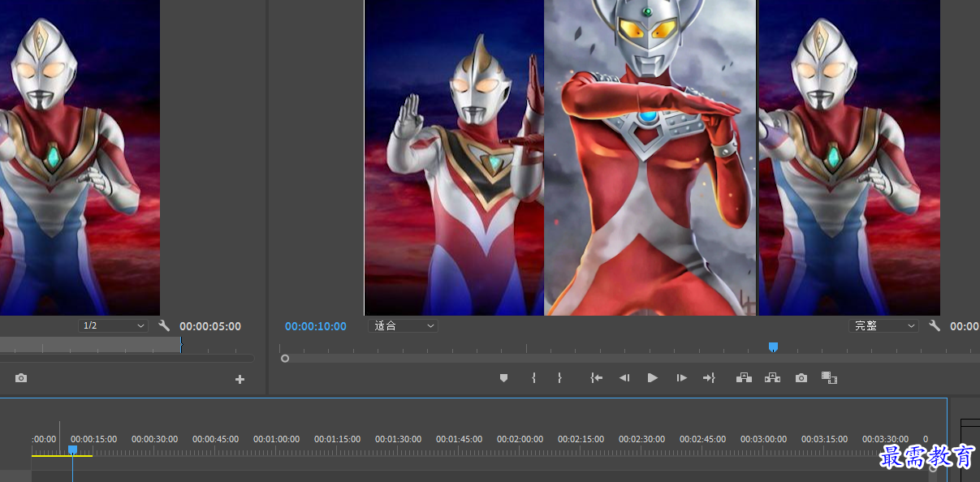The width and height of the screenshot is (980, 482).
Task: Click the Mark Out brace icon
Action: click(559, 378)
